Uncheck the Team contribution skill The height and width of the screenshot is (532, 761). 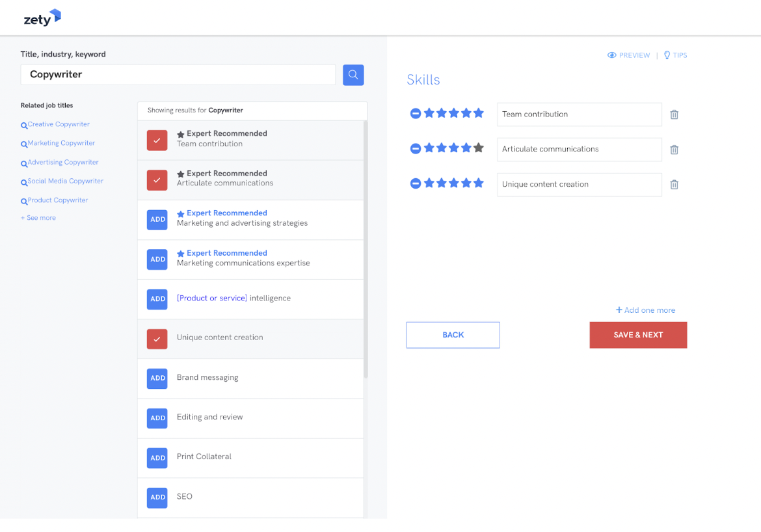click(x=157, y=140)
